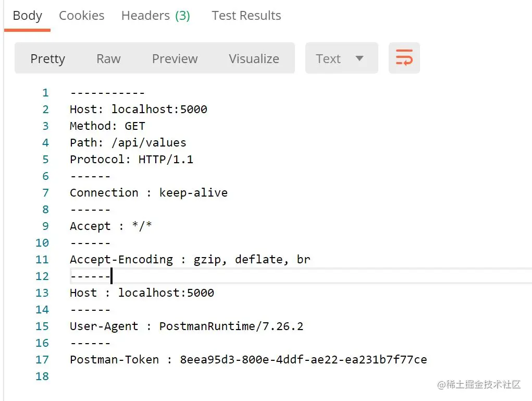Select the Headers (3) tab
Screen dimensions: 532x401
(x=155, y=16)
